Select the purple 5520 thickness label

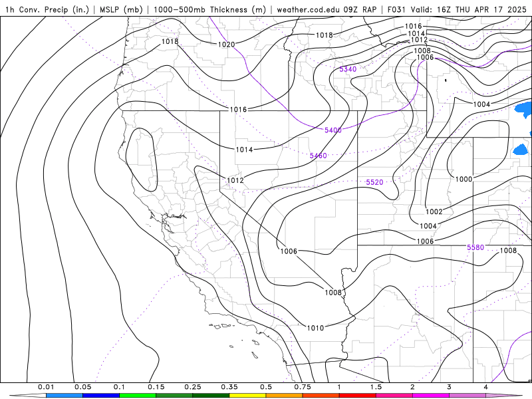(374, 182)
